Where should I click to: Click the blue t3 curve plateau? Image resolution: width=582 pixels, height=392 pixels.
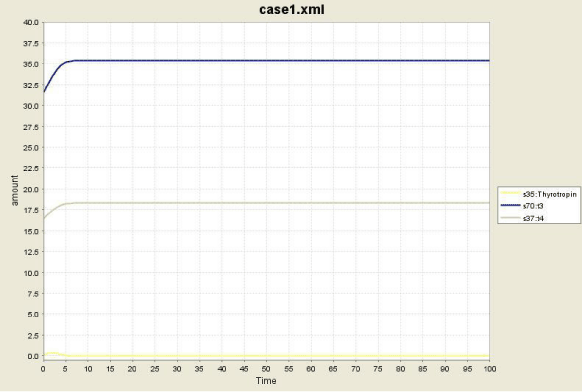point(282,61)
